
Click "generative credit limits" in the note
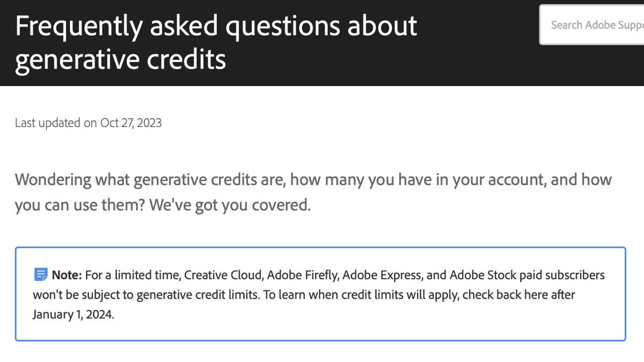[x=195, y=295]
